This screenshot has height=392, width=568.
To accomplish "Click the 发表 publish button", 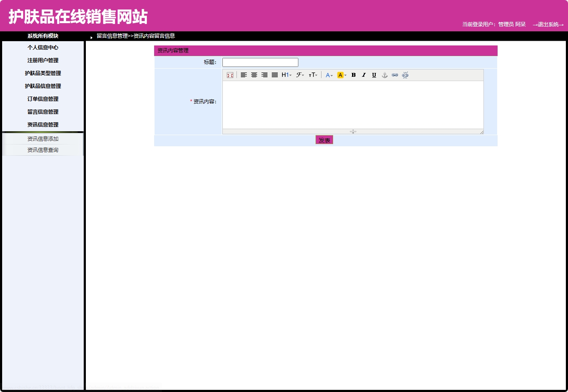I will click(x=324, y=139).
